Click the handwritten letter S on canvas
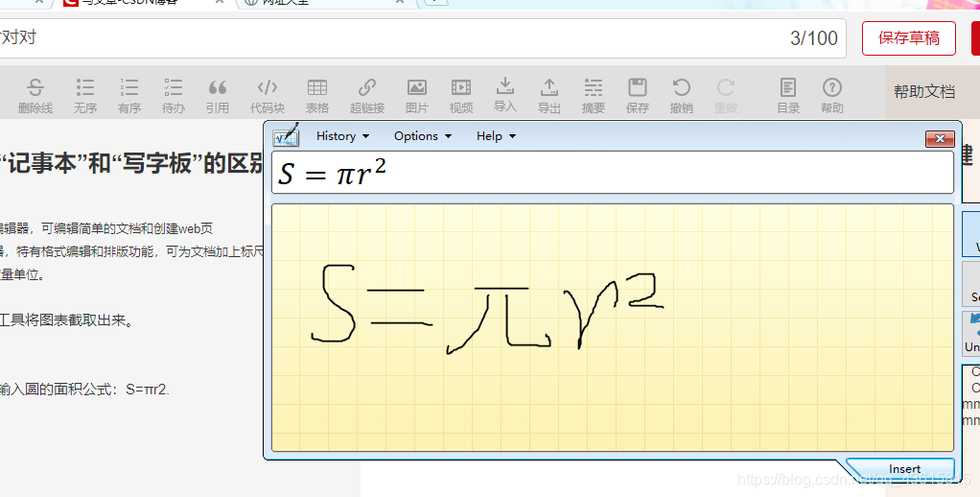Viewport: 980px width, 497px height. coord(334,304)
